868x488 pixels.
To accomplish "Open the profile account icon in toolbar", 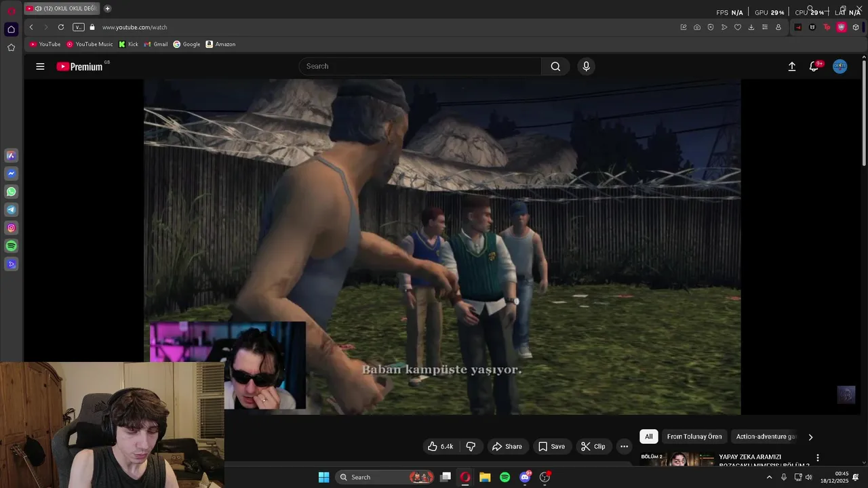I will tap(778, 27).
